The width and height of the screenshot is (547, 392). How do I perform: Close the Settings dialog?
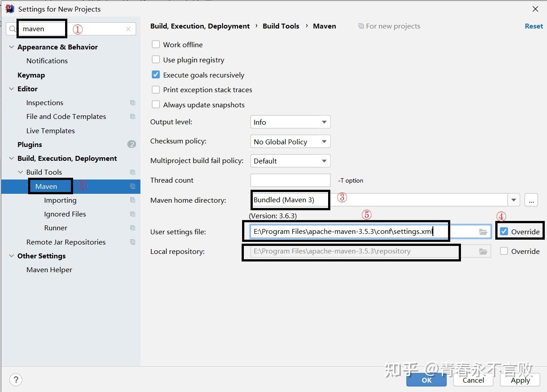[535, 9]
